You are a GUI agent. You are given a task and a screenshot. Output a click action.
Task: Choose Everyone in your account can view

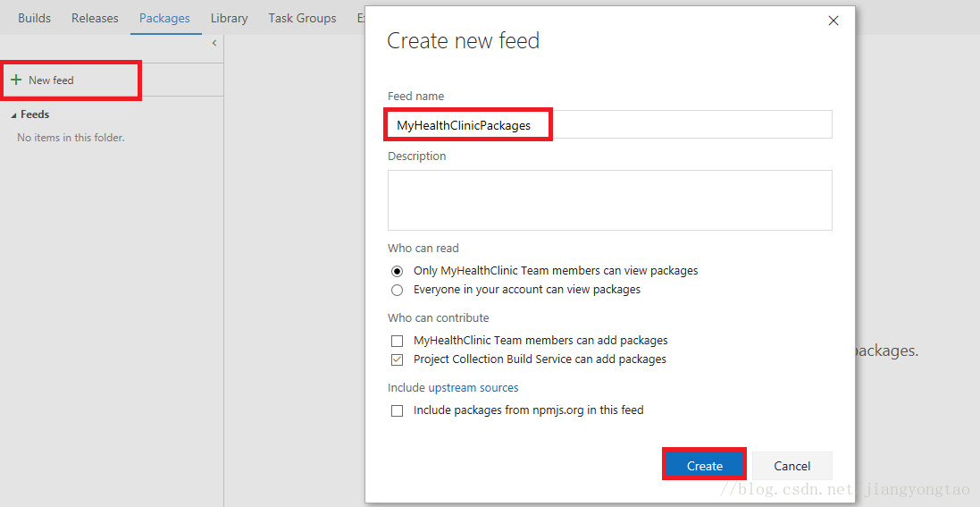pos(397,290)
